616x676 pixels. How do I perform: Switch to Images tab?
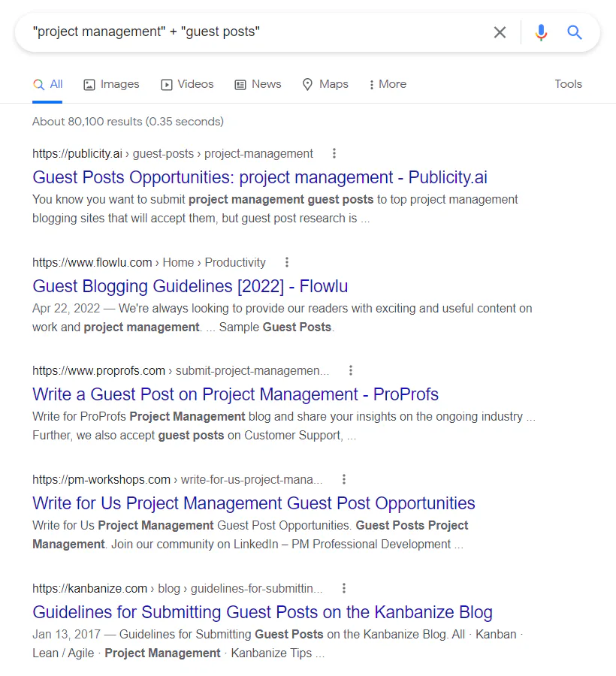pyautogui.click(x=111, y=84)
